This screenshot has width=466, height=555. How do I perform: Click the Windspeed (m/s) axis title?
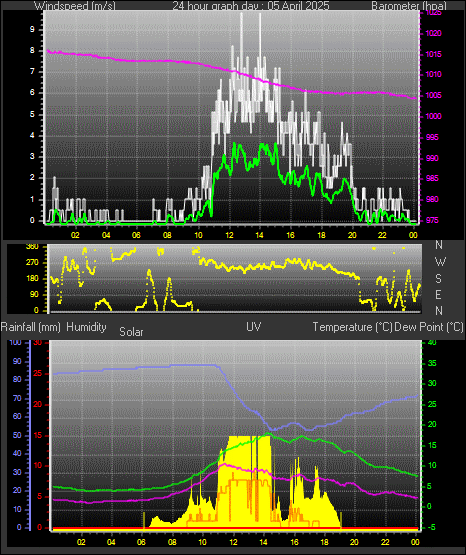click(x=75, y=5)
